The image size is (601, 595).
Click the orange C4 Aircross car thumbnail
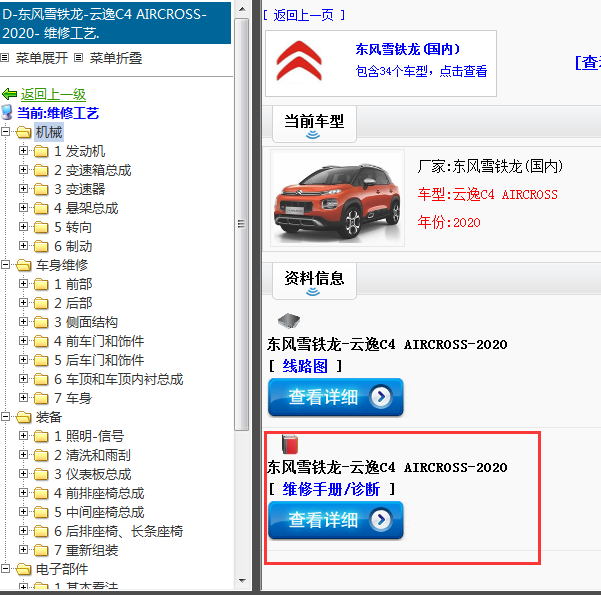(x=337, y=198)
